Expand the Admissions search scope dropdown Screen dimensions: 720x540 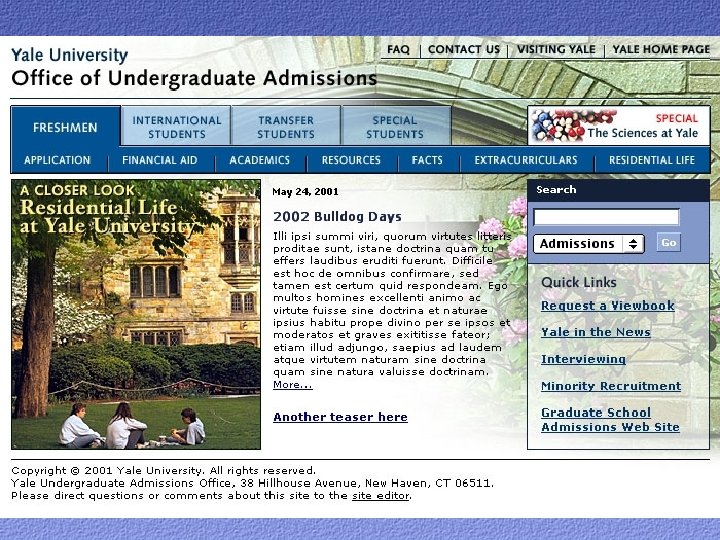589,244
